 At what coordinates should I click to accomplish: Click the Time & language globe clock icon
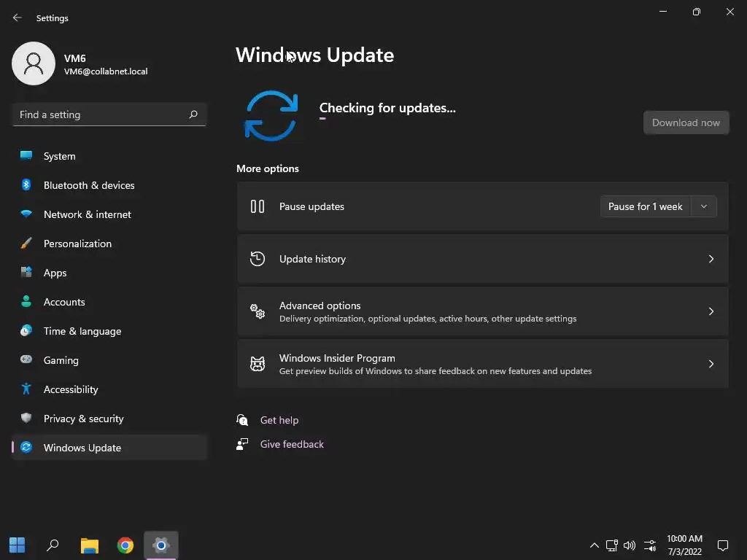[26, 330]
